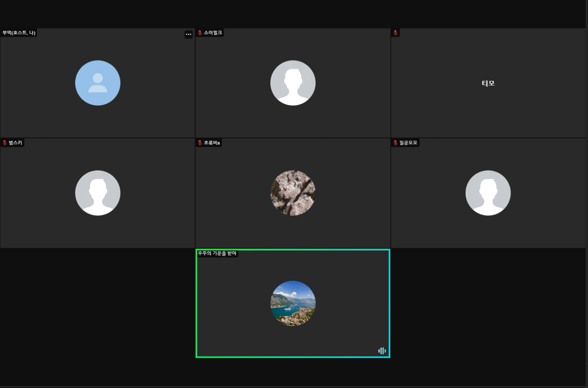Open the three-dots menu on host tile
Image resolution: width=588 pixels, height=388 pixels.
point(188,34)
